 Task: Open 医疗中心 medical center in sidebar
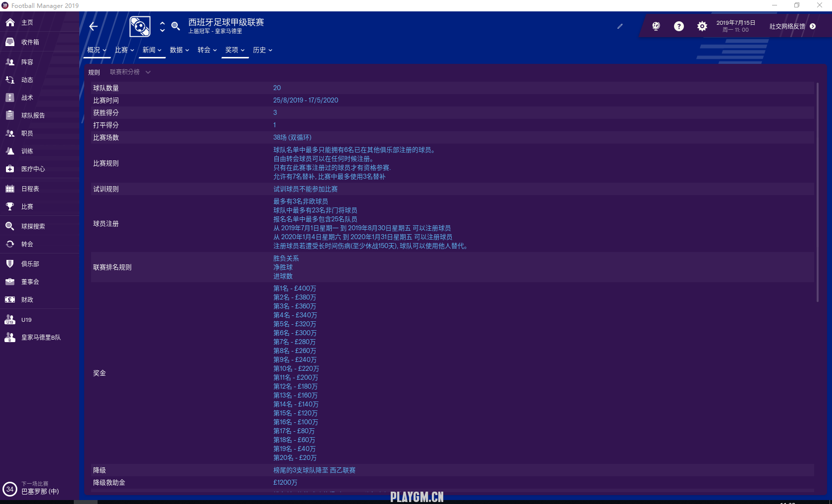click(33, 169)
